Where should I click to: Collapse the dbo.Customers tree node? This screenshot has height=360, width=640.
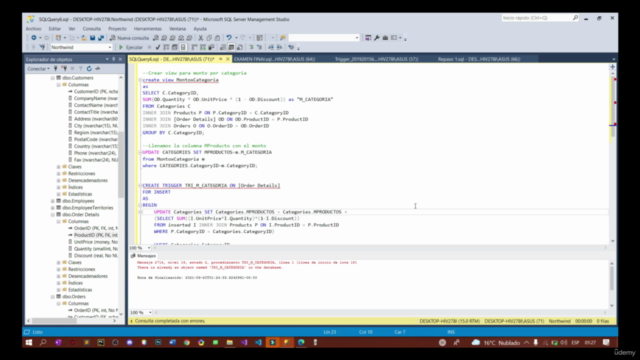tap(53, 78)
